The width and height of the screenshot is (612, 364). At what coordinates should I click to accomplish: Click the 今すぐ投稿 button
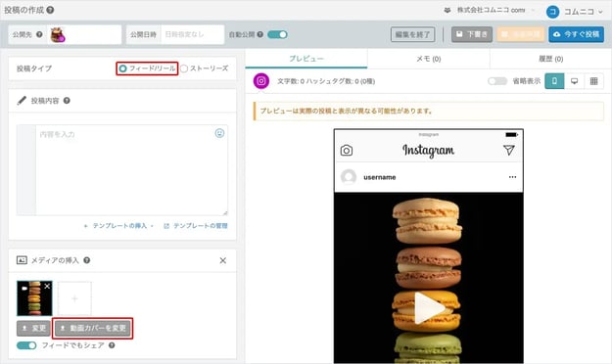tap(576, 34)
